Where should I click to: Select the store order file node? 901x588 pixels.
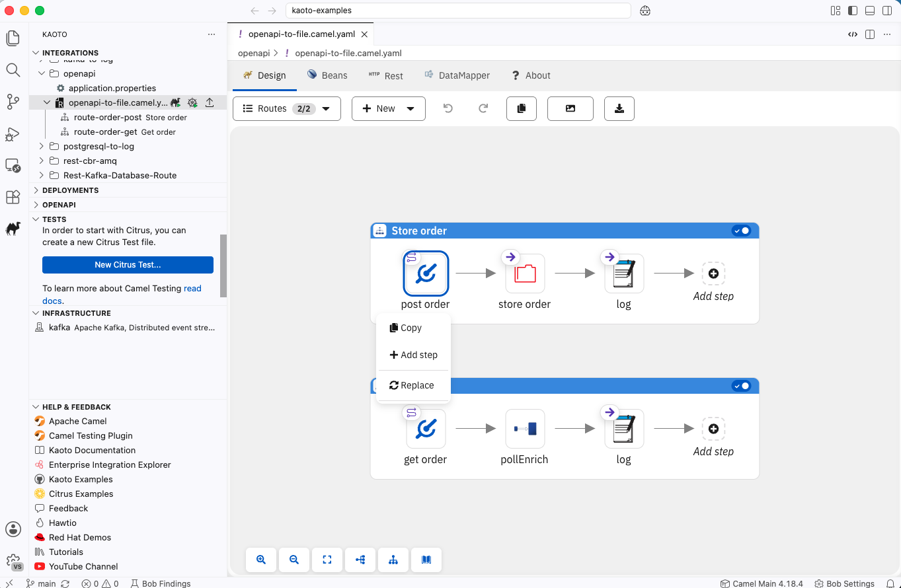[525, 273]
